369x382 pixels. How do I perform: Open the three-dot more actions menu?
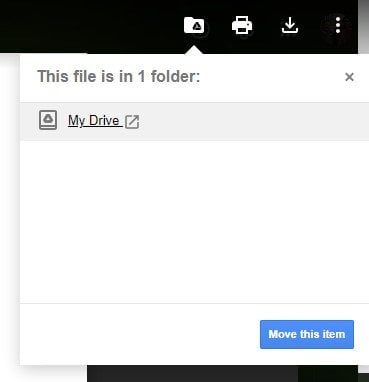338,25
